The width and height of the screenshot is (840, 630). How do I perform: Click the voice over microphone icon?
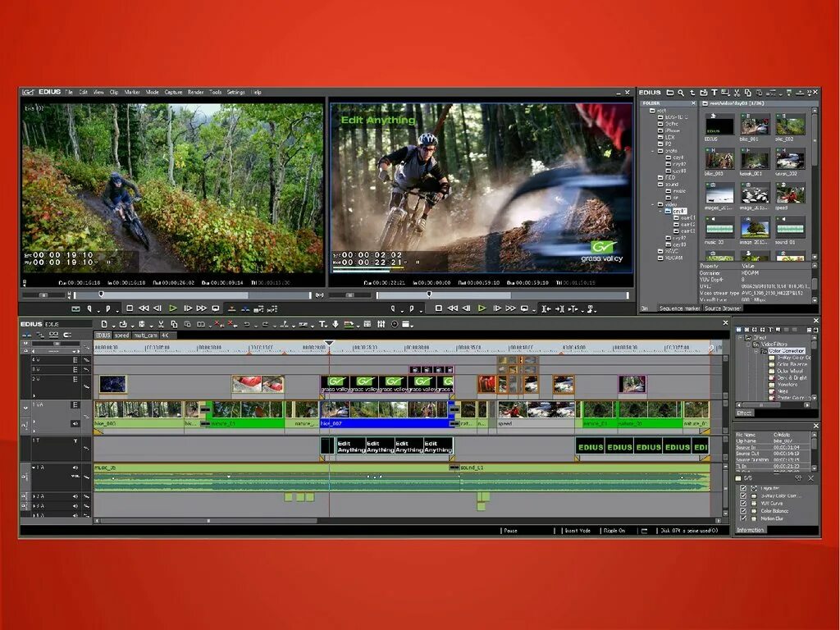click(336, 324)
